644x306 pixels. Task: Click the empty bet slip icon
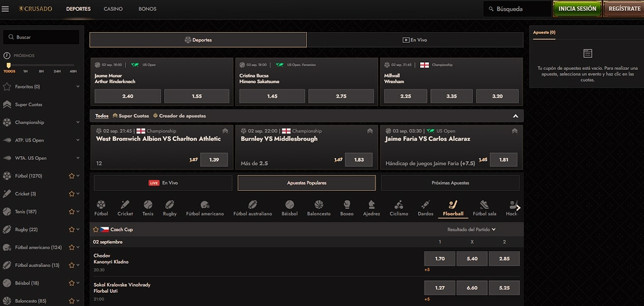click(587, 53)
